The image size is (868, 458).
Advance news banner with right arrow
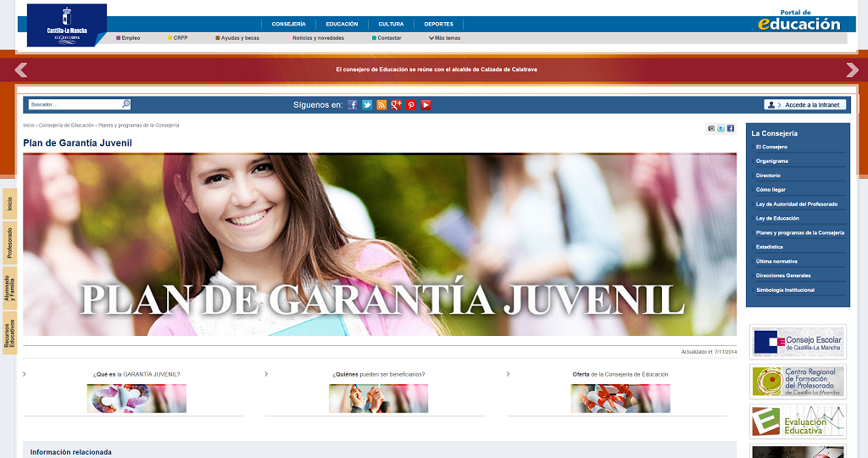pos(852,70)
